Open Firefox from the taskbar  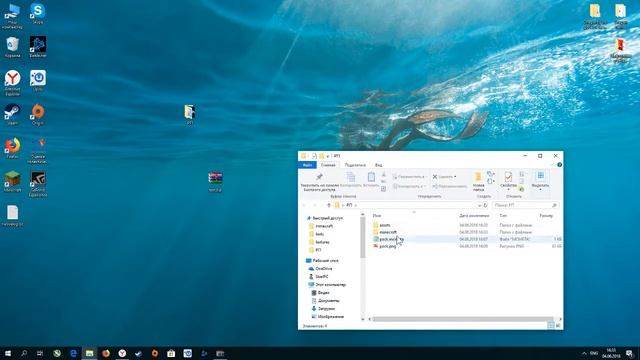coord(106,353)
